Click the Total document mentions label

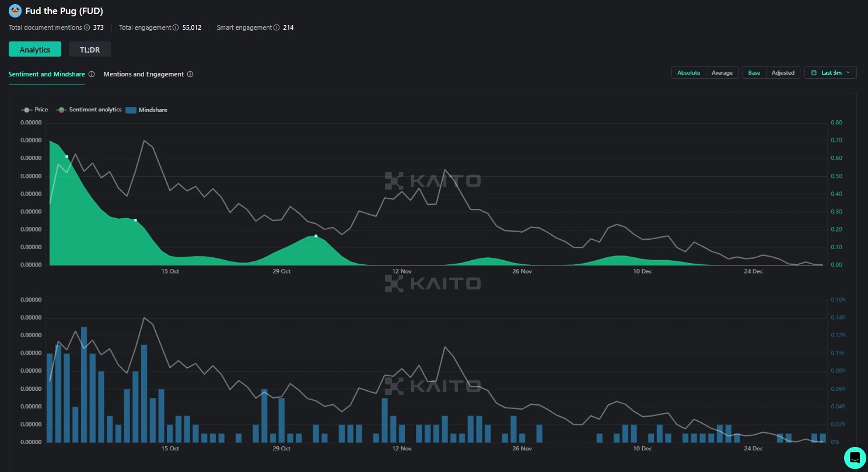[x=45, y=27]
